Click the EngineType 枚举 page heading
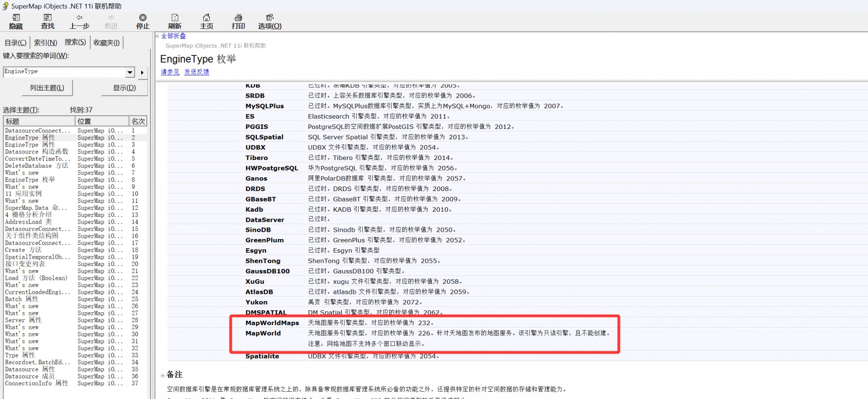This screenshot has height=399, width=868. [198, 59]
